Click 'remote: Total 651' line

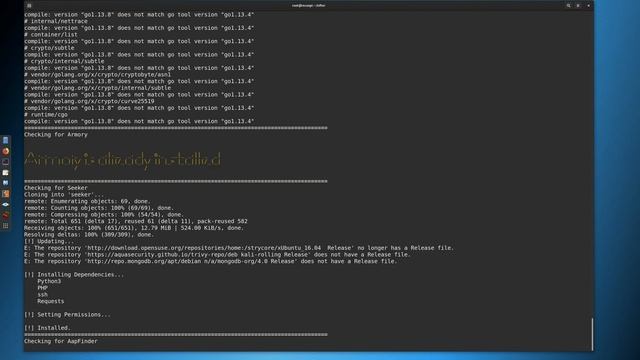pyautogui.click(x=136, y=221)
